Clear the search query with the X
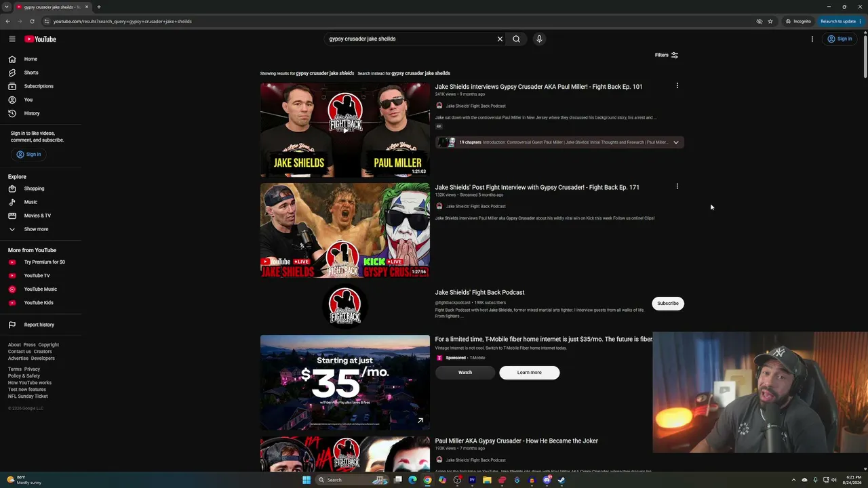This screenshot has width=868, height=488. (500, 39)
